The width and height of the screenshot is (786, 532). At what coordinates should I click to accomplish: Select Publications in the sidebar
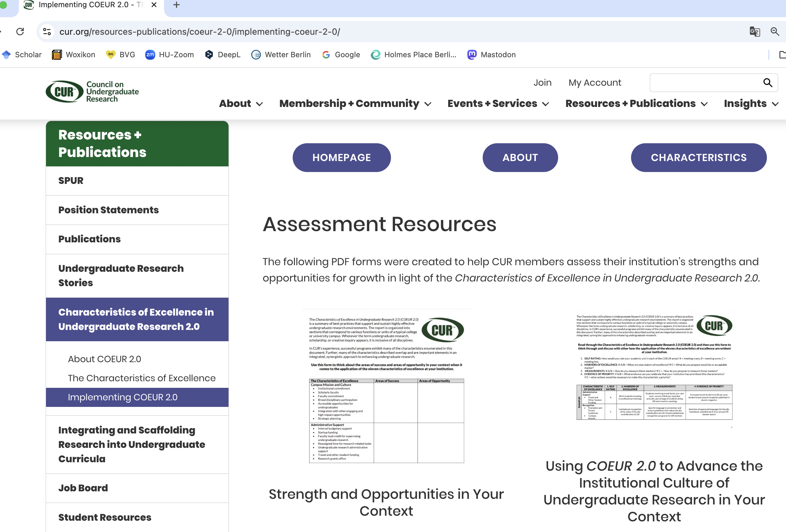pos(137,239)
